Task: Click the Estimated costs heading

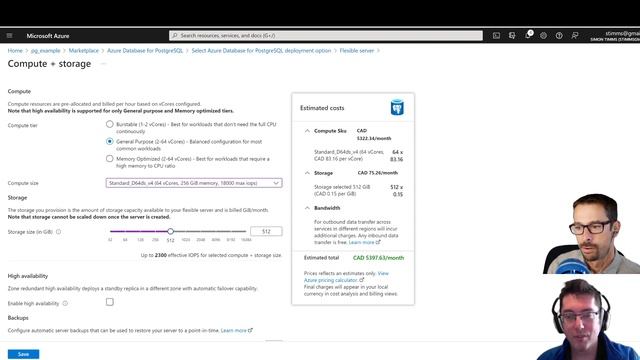Action: [322, 108]
